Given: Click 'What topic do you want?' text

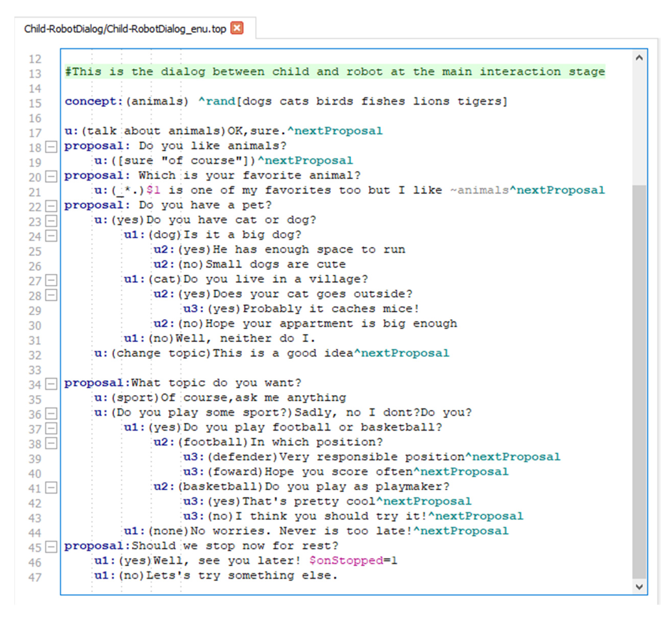Looking at the screenshot, I should 216,383.
